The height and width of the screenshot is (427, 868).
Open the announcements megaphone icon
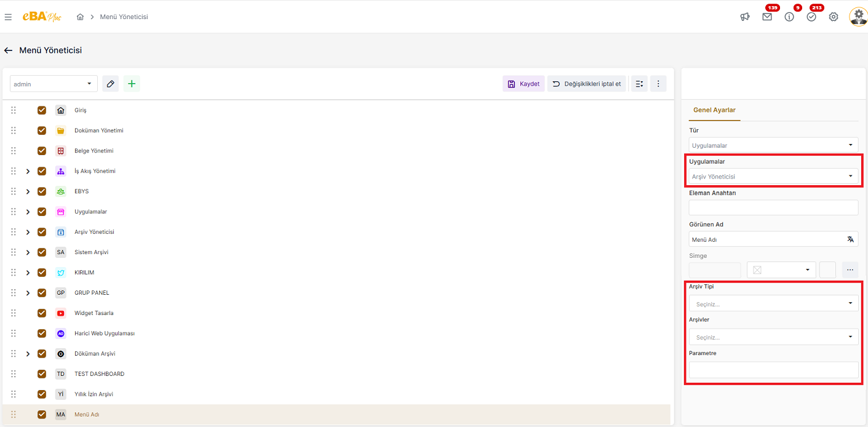(x=745, y=17)
